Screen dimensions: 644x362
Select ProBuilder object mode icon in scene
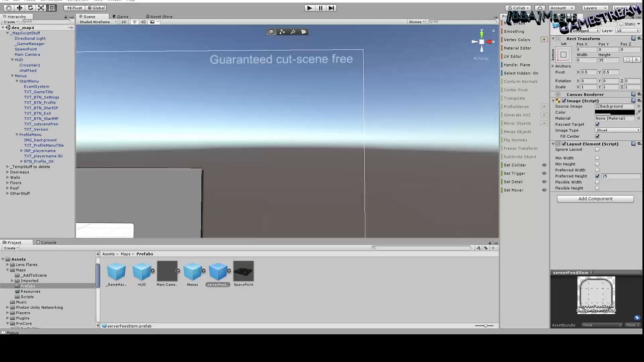coord(271,32)
